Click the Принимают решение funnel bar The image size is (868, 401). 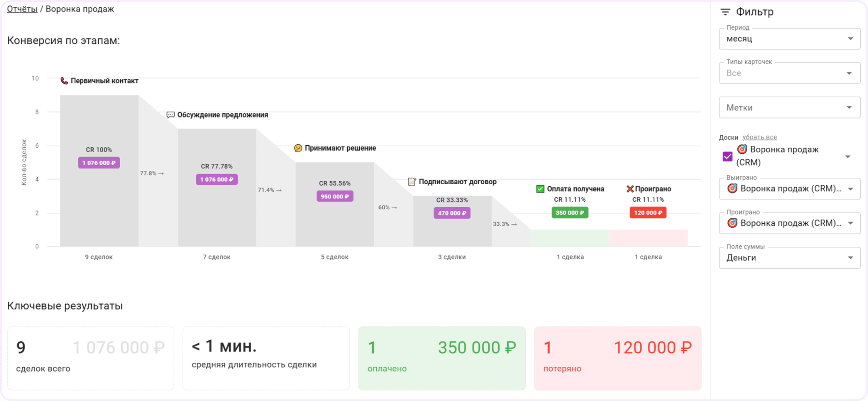click(x=335, y=205)
